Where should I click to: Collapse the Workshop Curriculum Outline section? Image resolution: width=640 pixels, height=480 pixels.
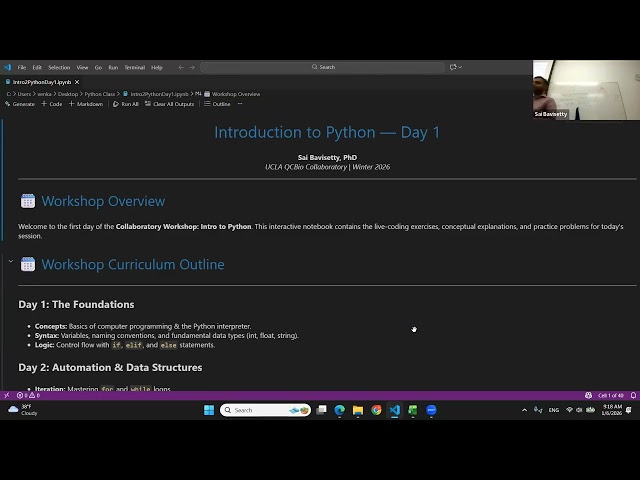point(11,261)
